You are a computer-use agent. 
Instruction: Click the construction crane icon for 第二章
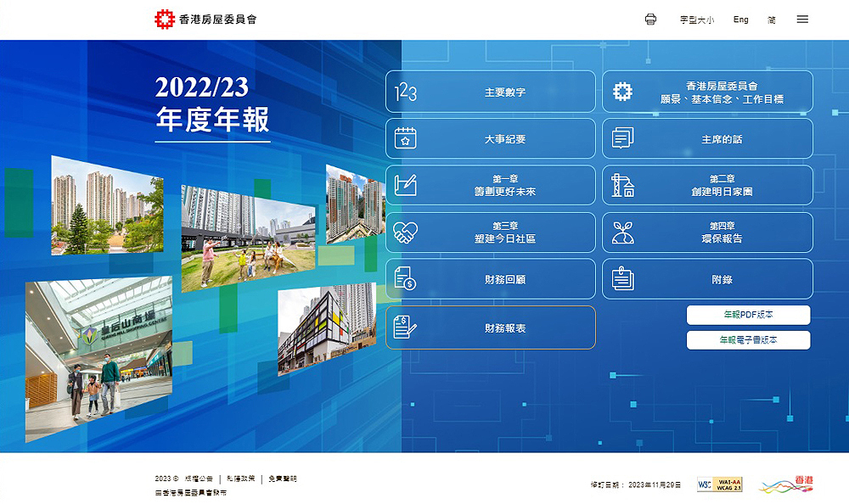click(x=622, y=185)
